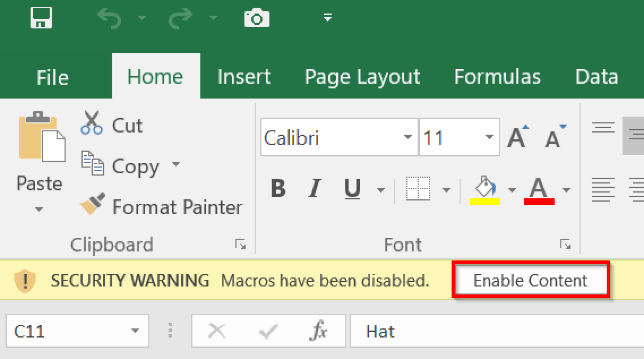Open the screenshot camera tool

[256, 17]
